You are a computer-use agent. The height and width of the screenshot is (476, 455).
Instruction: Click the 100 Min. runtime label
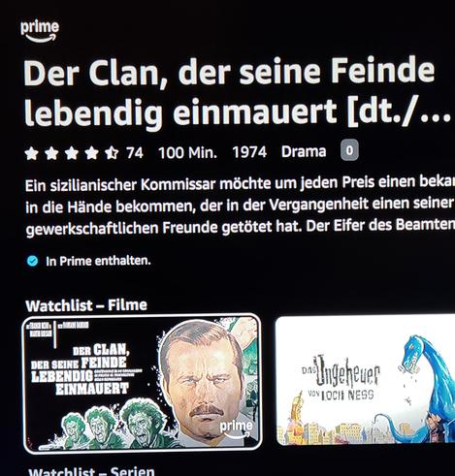point(187,152)
